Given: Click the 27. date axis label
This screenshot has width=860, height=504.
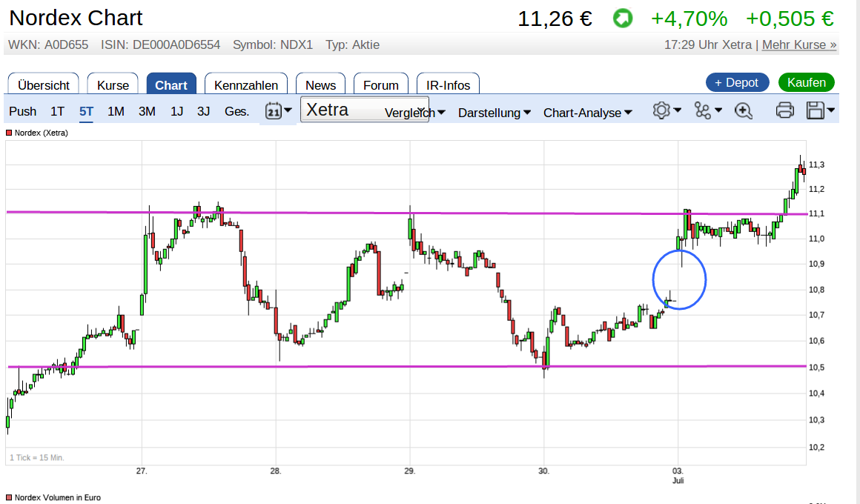Looking at the screenshot, I should 142,471.
